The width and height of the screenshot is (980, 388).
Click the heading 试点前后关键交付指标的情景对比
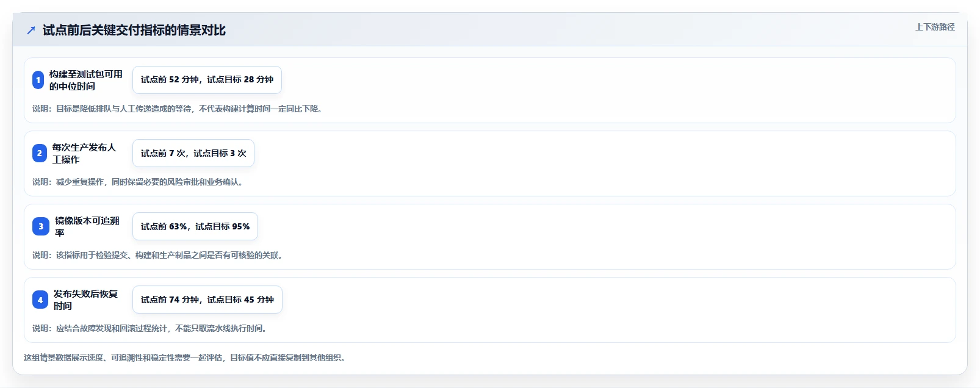point(134,31)
